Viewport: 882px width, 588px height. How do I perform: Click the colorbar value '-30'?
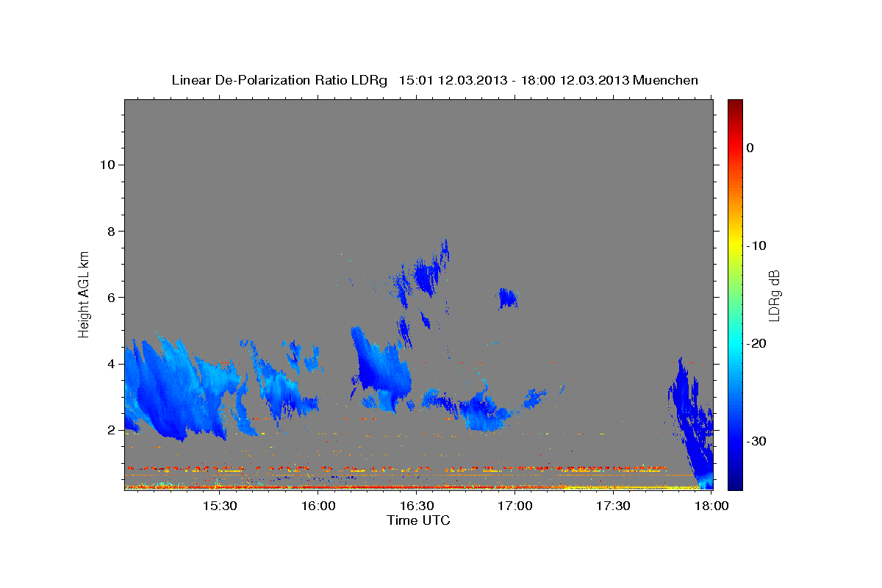click(x=756, y=441)
